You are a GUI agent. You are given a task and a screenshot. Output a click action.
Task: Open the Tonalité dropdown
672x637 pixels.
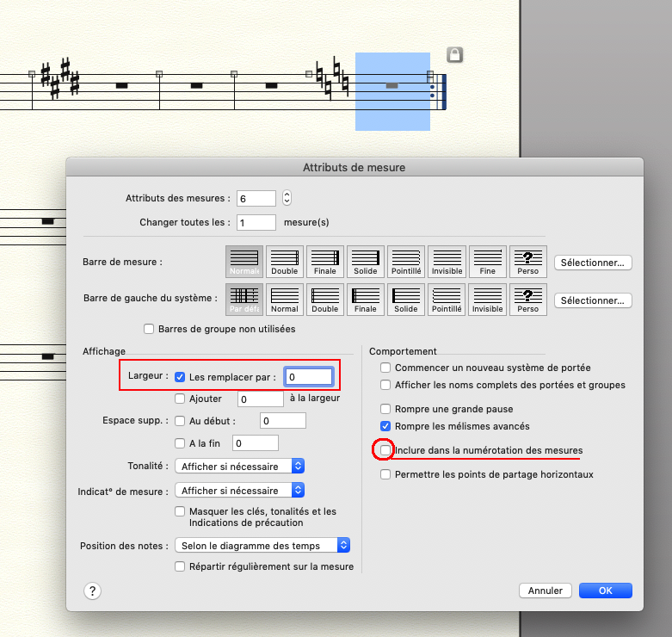(x=239, y=466)
